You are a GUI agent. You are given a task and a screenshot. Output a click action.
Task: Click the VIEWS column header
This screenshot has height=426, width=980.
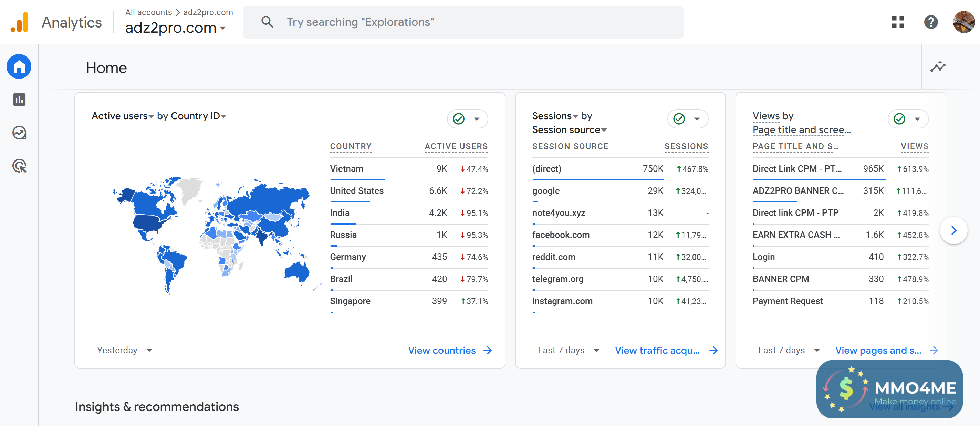click(x=915, y=146)
